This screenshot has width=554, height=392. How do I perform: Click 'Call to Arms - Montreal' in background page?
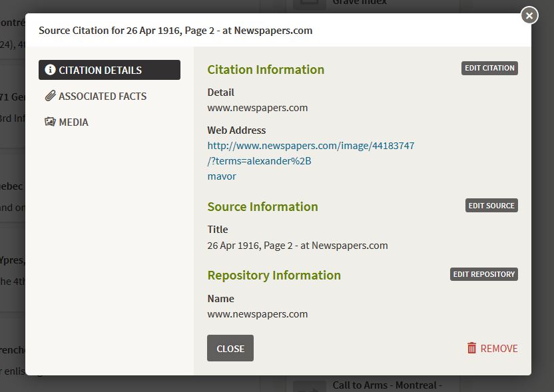click(x=387, y=385)
